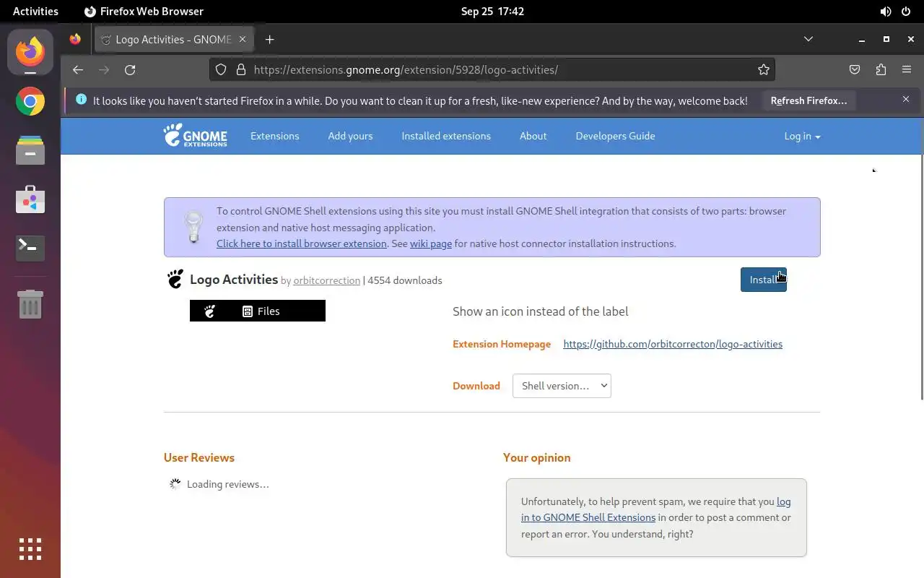The width and height of the screenshot is (924, 578).
Task: Follow log in to GNOME Shell Extensions link
Action: [656, 509]
